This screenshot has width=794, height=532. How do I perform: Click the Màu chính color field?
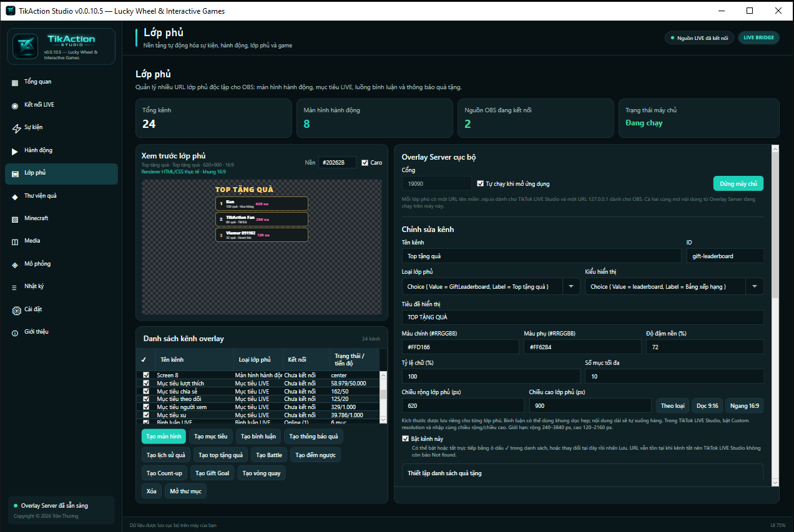(460, 347)
